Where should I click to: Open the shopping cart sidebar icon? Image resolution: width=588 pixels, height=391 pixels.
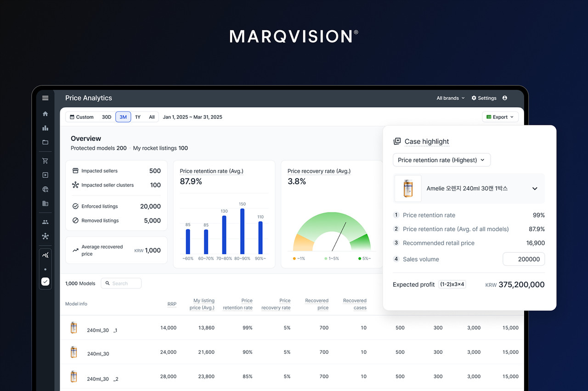coord(45,161)
